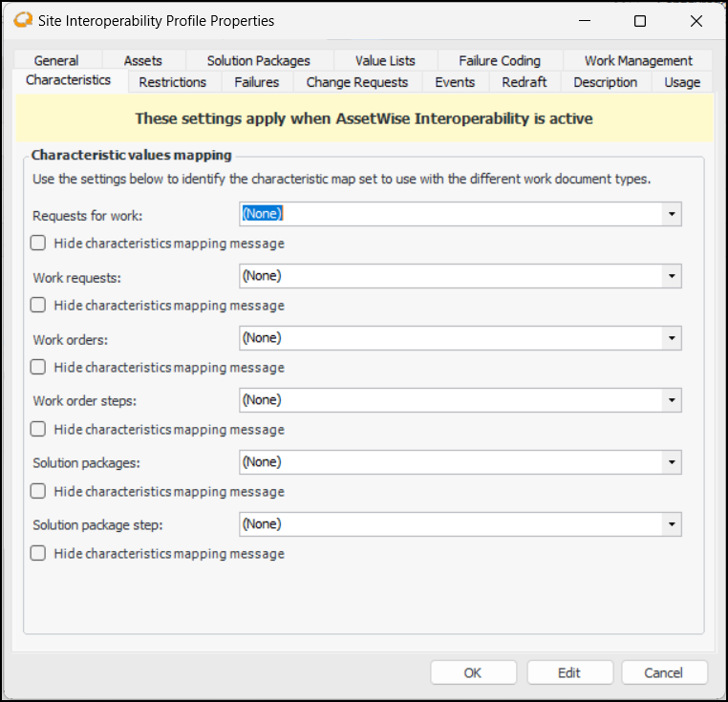Viewport: 728px width, 702px height.
Task: Click the application logo icon in title bar
Action: 23,20
